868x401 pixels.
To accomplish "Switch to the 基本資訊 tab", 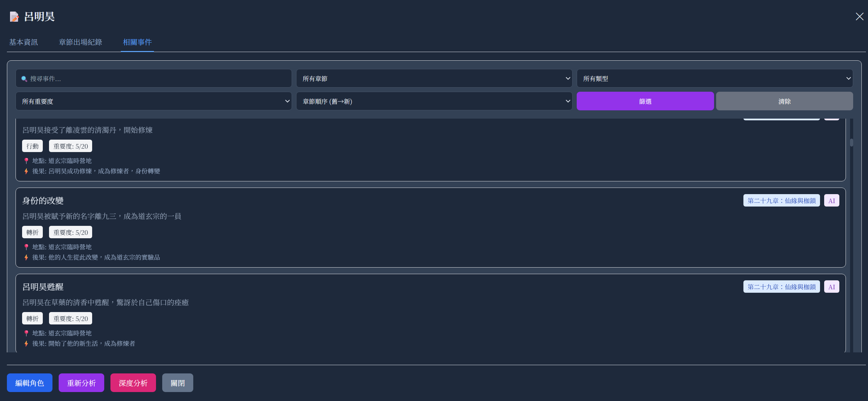I will click(x=23, y=42).
